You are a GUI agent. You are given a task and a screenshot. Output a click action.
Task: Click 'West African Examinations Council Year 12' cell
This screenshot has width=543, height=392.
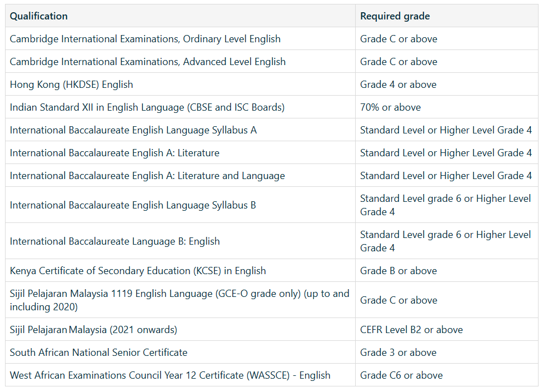tap(180, 375)
